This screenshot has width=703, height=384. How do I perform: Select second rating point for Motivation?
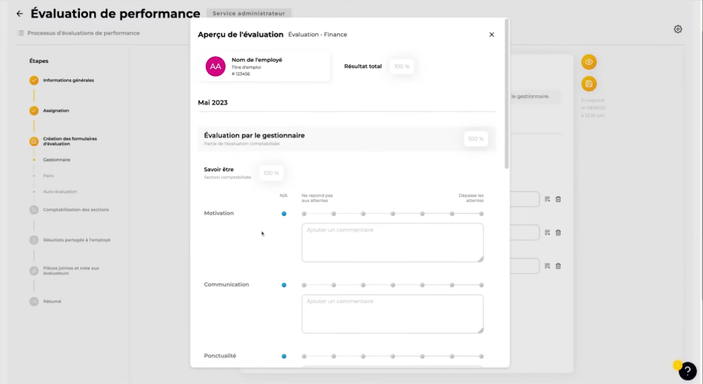click(x=334, y=214)
